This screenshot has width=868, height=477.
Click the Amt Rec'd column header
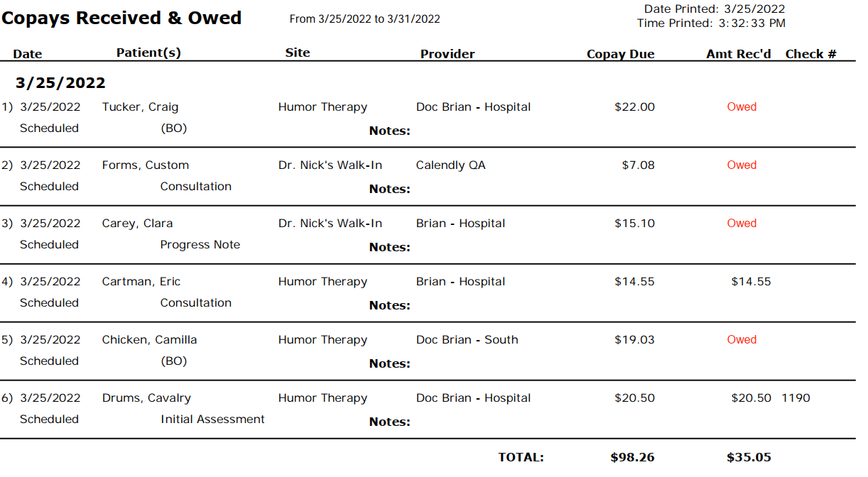coord(738,54)
